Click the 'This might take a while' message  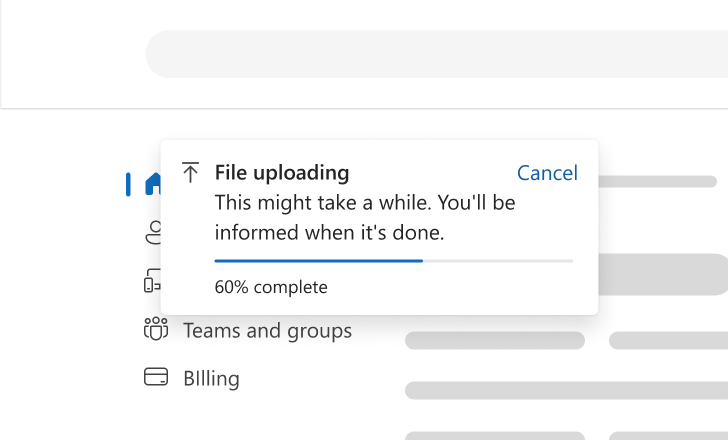pos(365,218)
